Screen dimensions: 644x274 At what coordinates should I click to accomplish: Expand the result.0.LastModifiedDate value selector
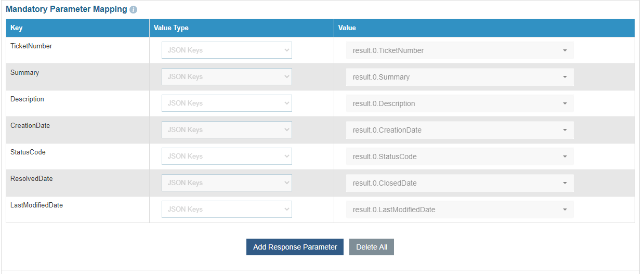click(x=459, y=210)
